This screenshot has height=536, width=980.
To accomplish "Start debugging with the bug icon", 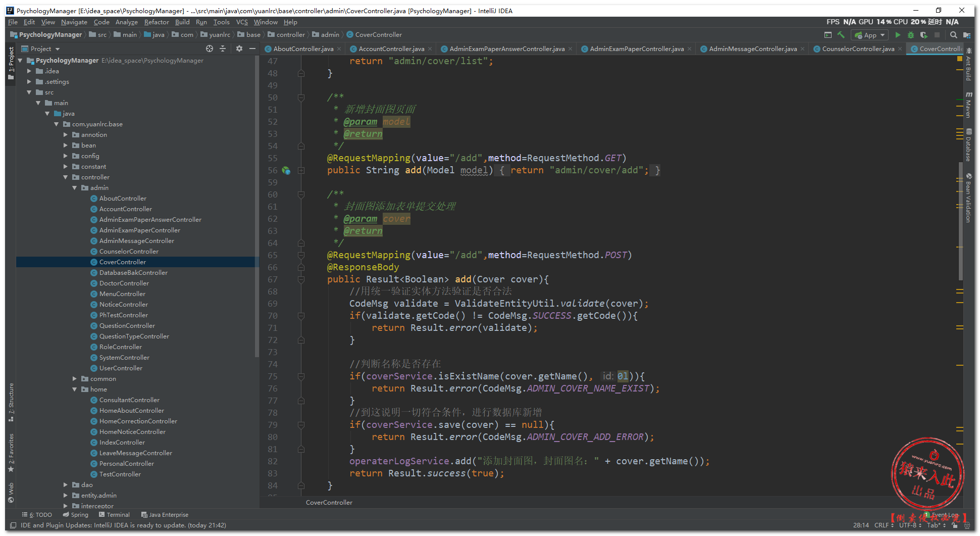I will click(910, 35).
